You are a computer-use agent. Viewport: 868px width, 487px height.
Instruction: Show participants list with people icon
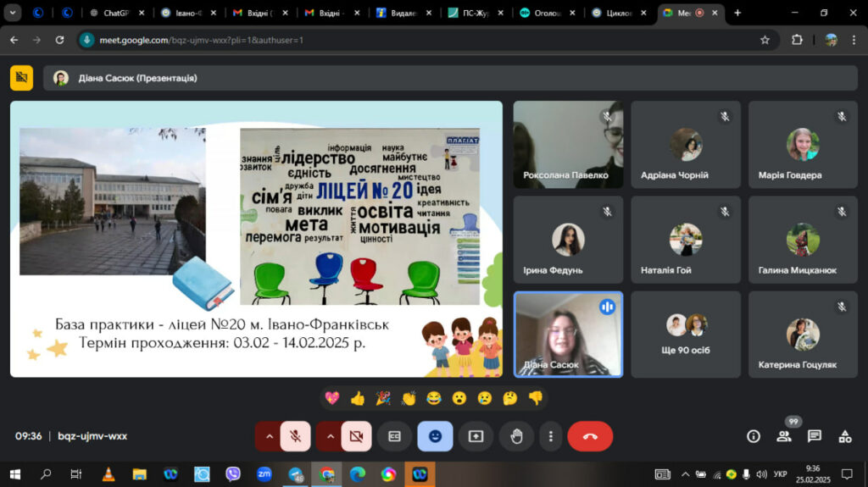[784, 436]
